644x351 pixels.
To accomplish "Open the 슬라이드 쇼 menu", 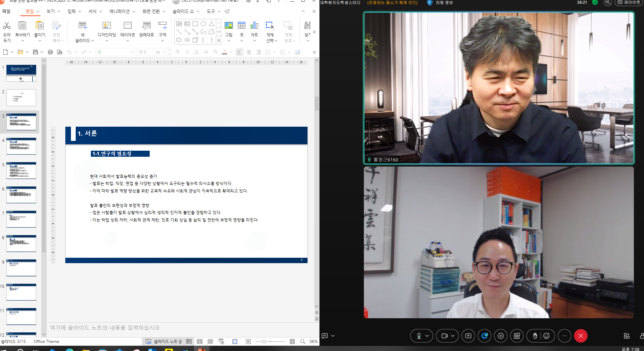I will pos(183,11).
